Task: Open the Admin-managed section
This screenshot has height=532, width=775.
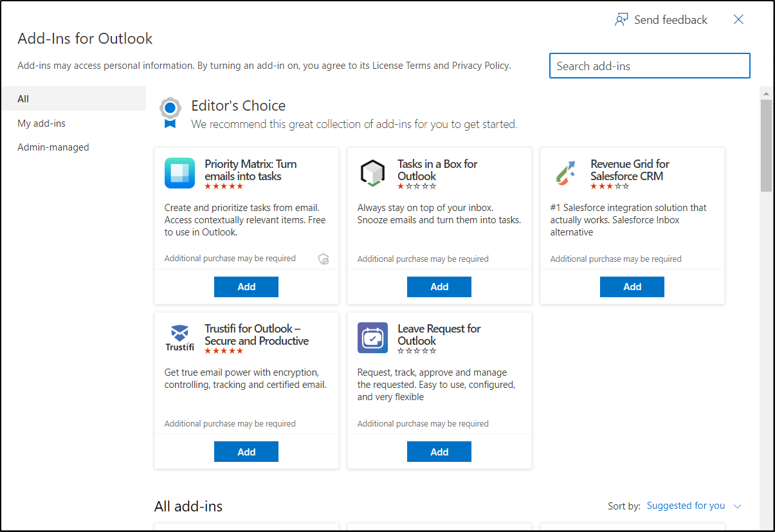Action: pos(73,147)
